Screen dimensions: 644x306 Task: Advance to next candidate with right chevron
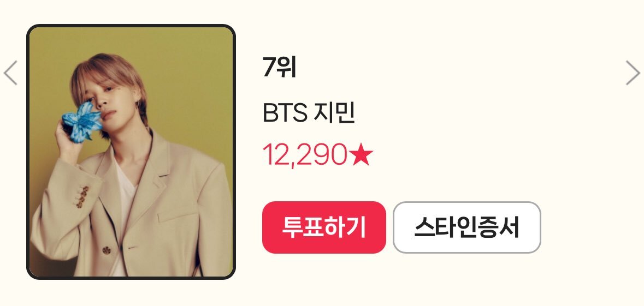coord(633,73)
